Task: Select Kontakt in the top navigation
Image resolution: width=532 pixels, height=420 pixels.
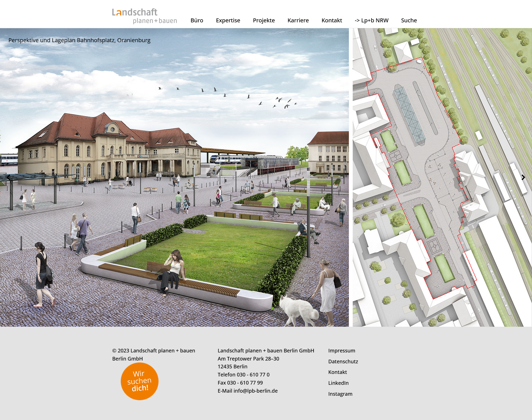Action: 332,20
